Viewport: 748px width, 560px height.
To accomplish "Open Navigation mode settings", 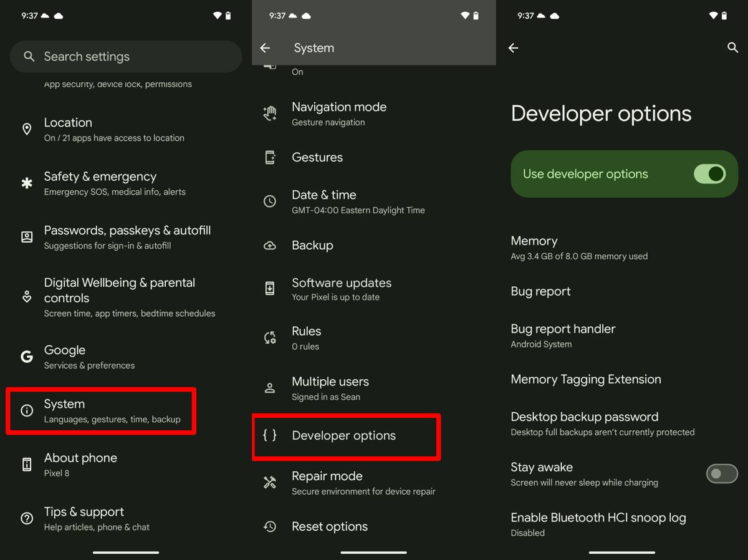I will pos(339,113).
